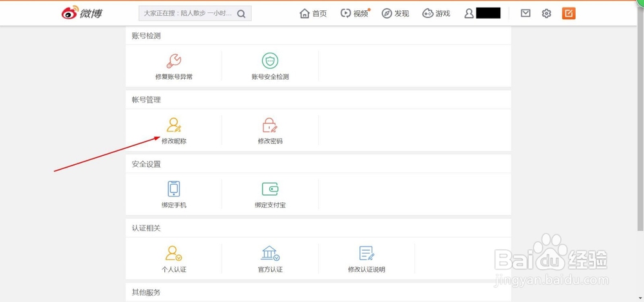Open the messages envelope icon
The width and height of the screenshot is (644, 302).
pyautogui.click(x=526, y=14)
